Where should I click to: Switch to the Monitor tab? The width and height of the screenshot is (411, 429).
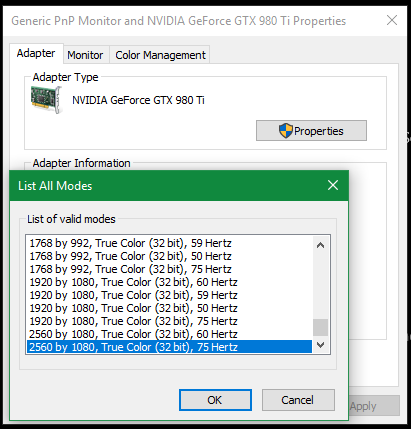(85, 55)
